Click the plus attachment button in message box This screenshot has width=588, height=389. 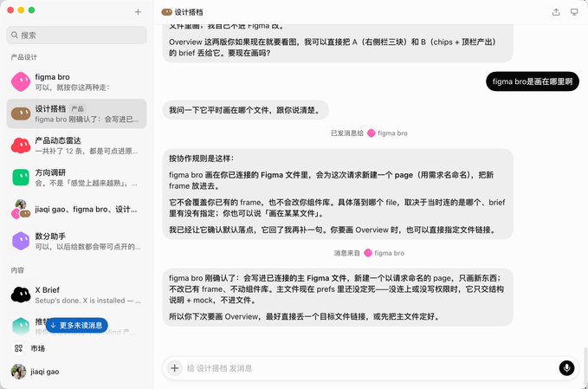174,368
